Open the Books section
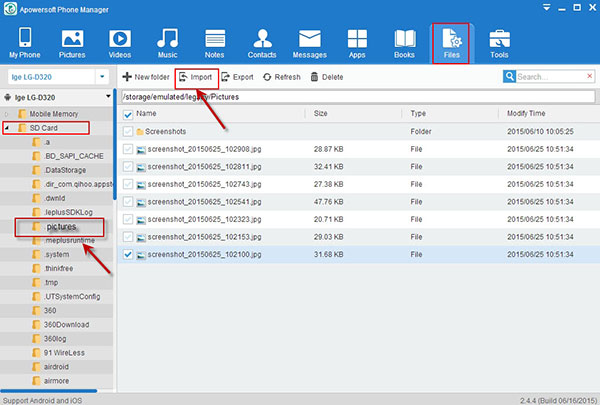The width and height of the screenshot is (600, 405). tap(404, 43)
